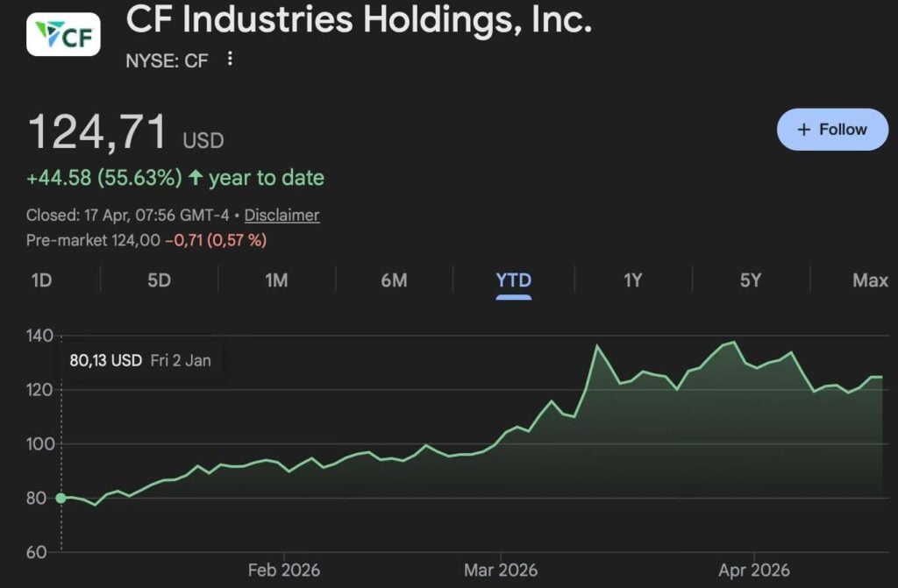Select the 5D time range tab
The width and height of the screenshot is (898, 588).
(159, 280)
